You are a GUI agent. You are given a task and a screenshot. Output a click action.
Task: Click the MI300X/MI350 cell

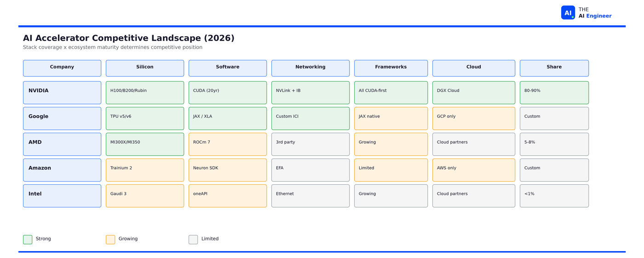point(145,144)
